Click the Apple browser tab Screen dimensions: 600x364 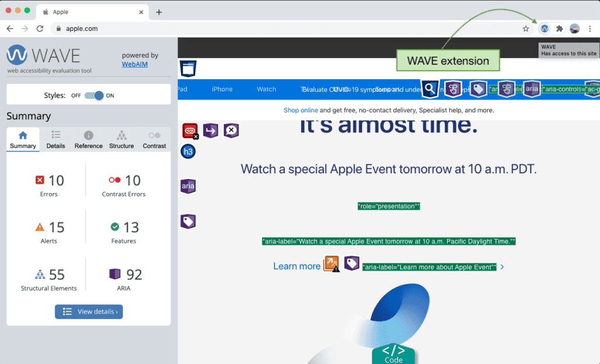92,12
